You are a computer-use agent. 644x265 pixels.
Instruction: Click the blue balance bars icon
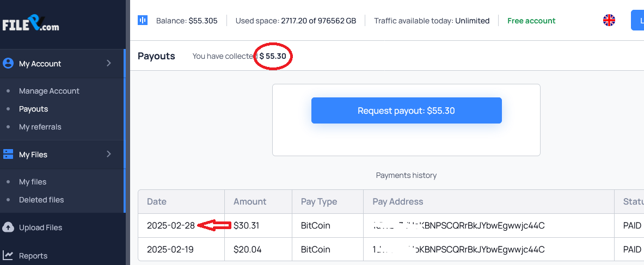pos(143,21)
